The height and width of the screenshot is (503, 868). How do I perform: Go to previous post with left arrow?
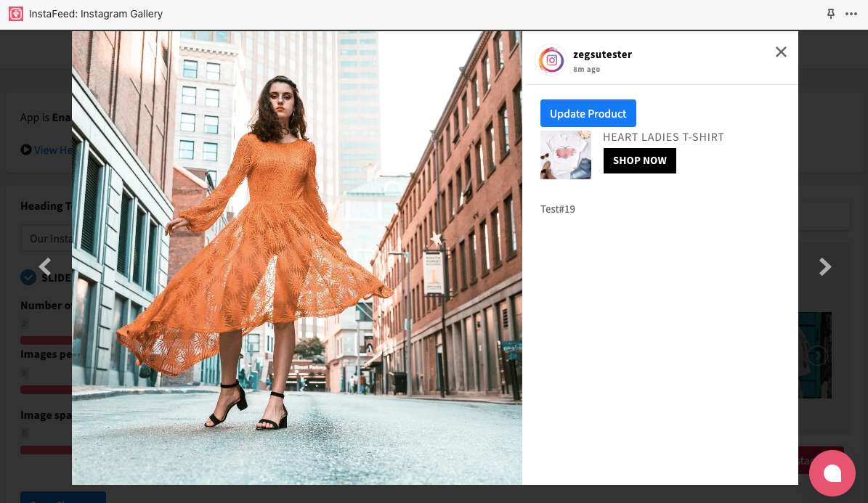click(x=45, y=267)
